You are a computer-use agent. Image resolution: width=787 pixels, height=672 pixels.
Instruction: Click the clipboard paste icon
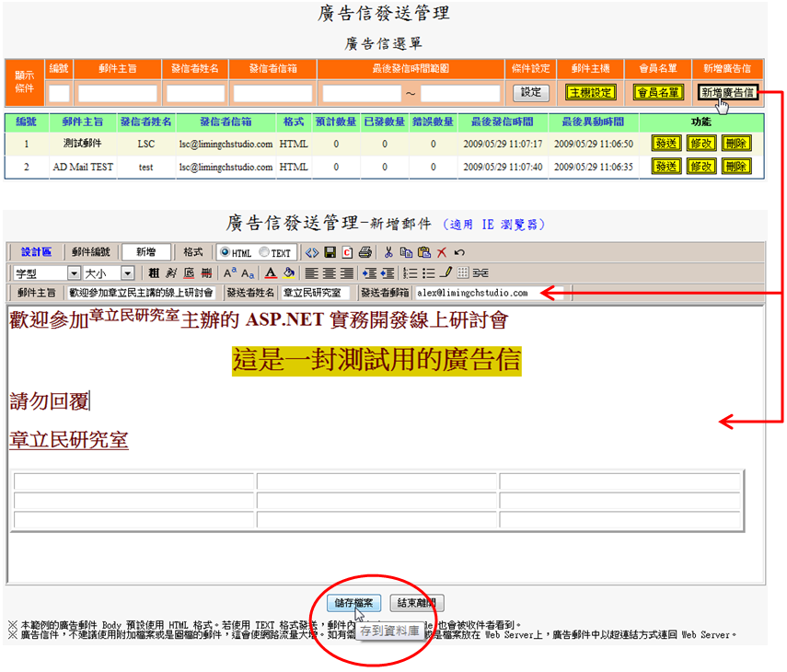click(x=424, y=252)
